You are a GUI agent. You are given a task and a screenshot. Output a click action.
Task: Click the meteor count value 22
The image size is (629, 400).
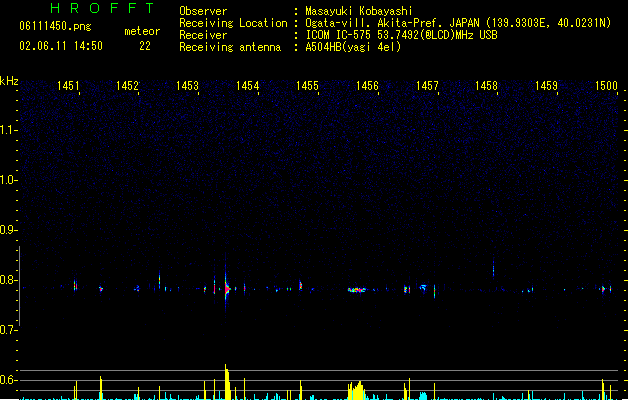tap(145, 46)
